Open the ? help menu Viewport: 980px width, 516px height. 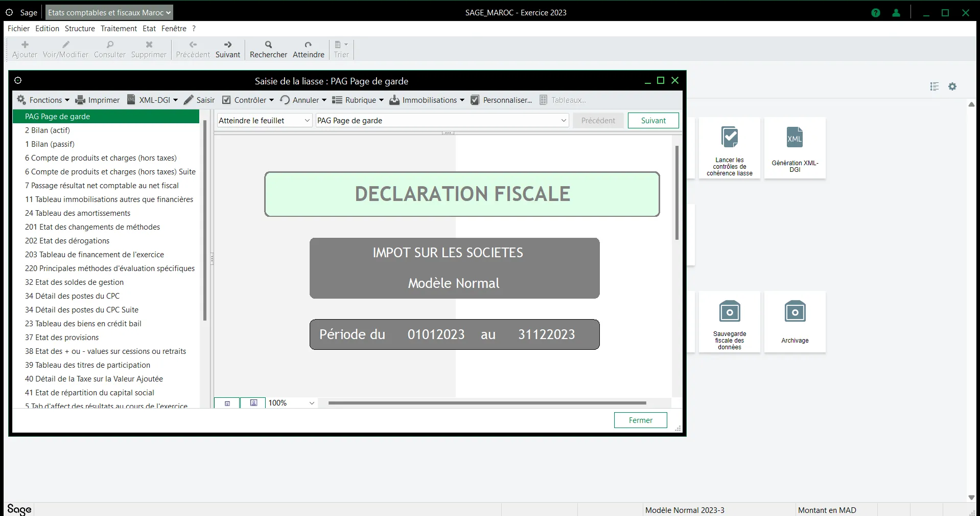click(x=194, y=29)
